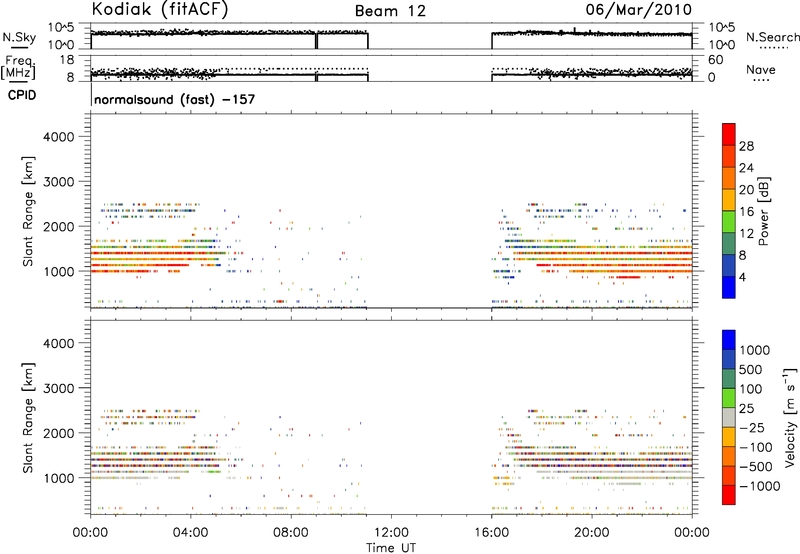The image size is (800, 554).
Task: Click the -25 label on Velocity colorbar
Action: click(752, 428)
